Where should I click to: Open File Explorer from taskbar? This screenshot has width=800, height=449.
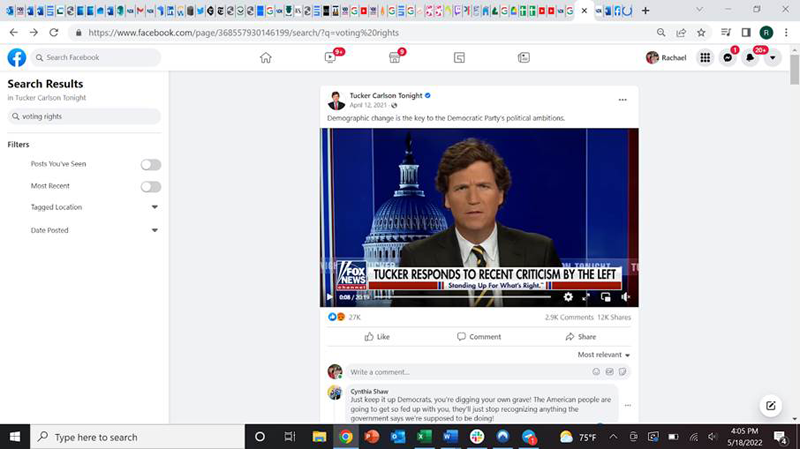coord(319,437)
